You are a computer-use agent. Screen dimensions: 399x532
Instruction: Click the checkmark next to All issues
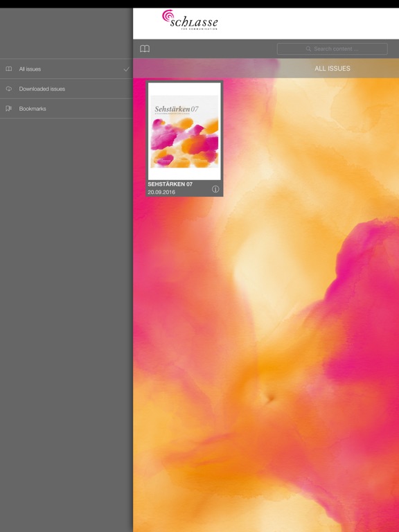126,69
